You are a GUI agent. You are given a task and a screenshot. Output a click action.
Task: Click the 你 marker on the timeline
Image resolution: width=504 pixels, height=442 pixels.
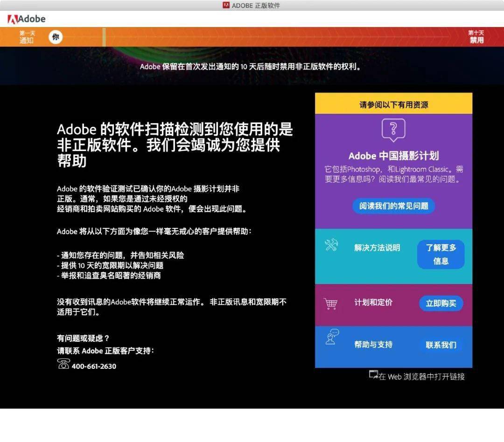(x=56, y=37)
